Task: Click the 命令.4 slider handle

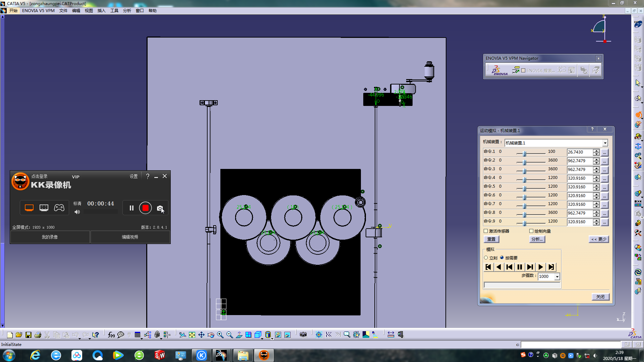Action: [525, 180]
